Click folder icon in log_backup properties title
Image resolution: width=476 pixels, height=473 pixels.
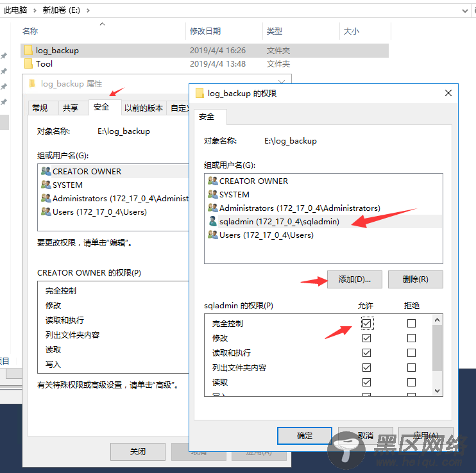(32, 83)
